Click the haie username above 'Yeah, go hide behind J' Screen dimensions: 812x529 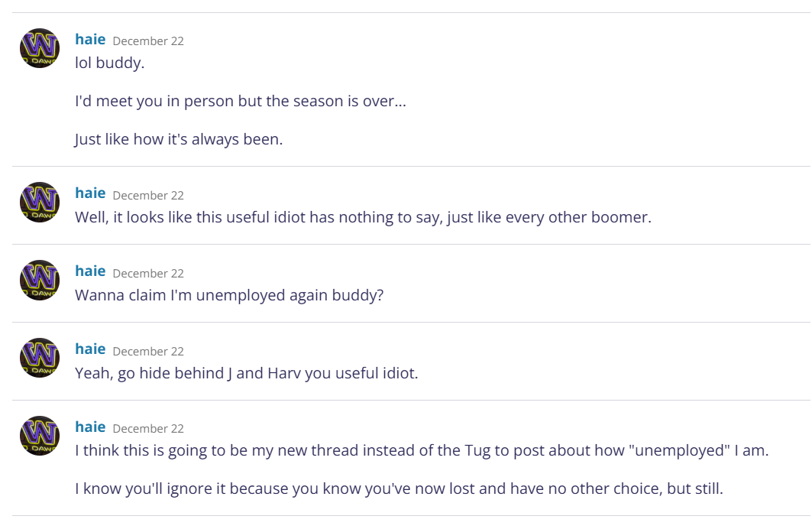pyautogui.click(x=90, y=350)
